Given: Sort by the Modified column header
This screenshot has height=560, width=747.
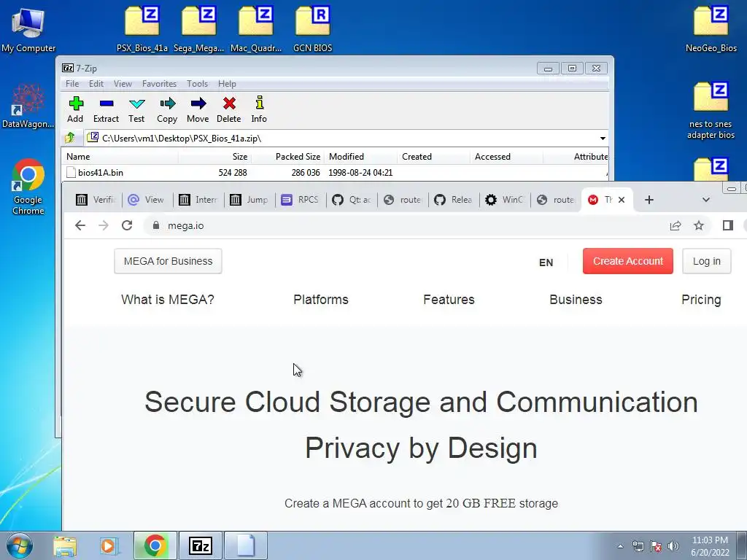Looking at the screenshot, I should [x=360, y=157].
